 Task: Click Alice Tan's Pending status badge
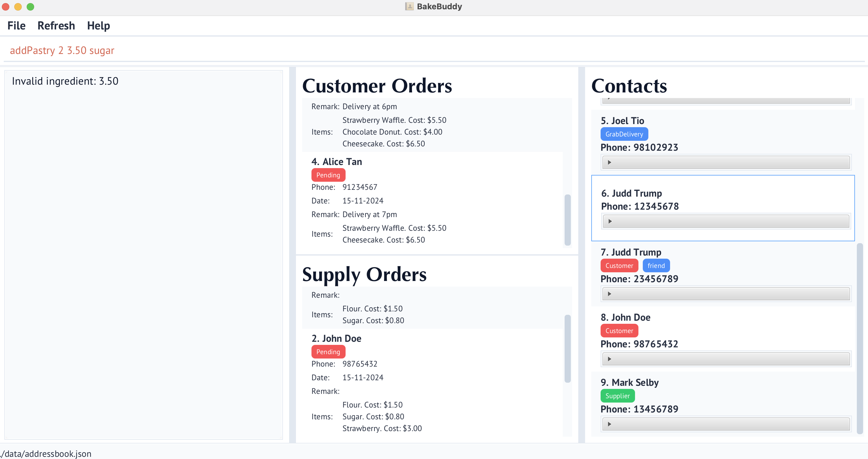[328, 175]
